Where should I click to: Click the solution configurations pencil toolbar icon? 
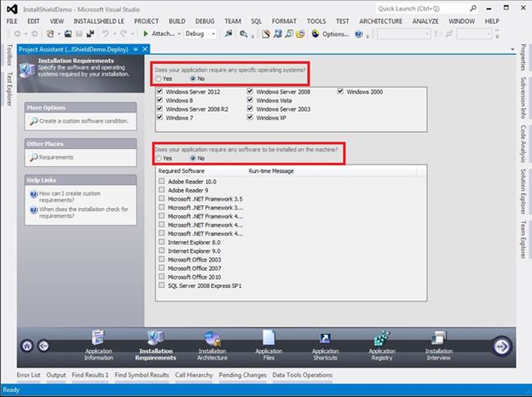click(266, 34)
